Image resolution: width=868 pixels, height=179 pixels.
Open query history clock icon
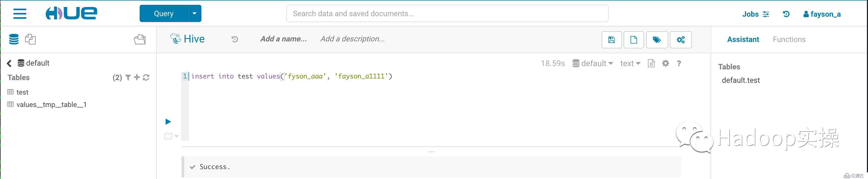pyautogui.click(x=235, y=39)
